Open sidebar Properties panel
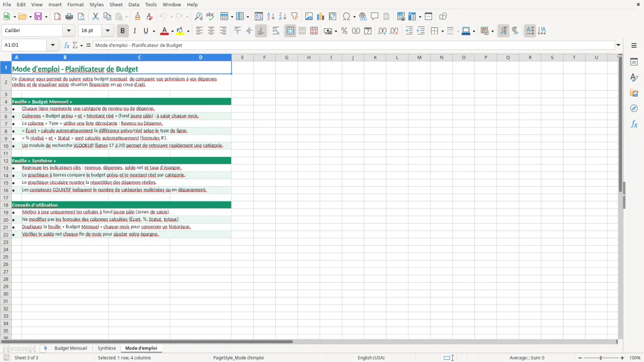 coord(634,62)
